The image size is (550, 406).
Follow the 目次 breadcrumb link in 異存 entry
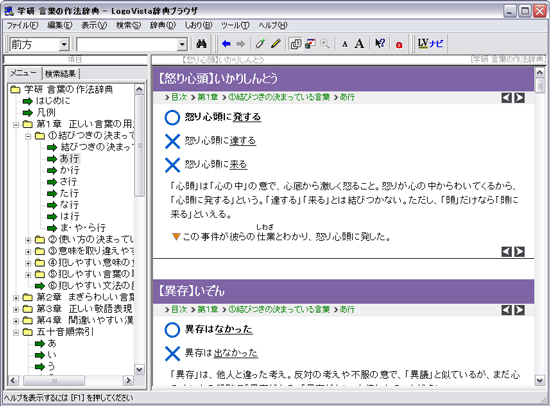point(179,310)
